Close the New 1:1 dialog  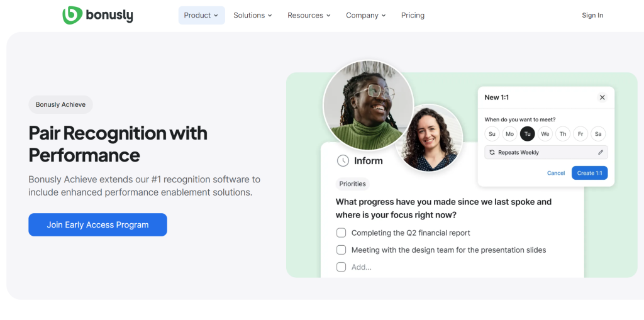point(602,97)
